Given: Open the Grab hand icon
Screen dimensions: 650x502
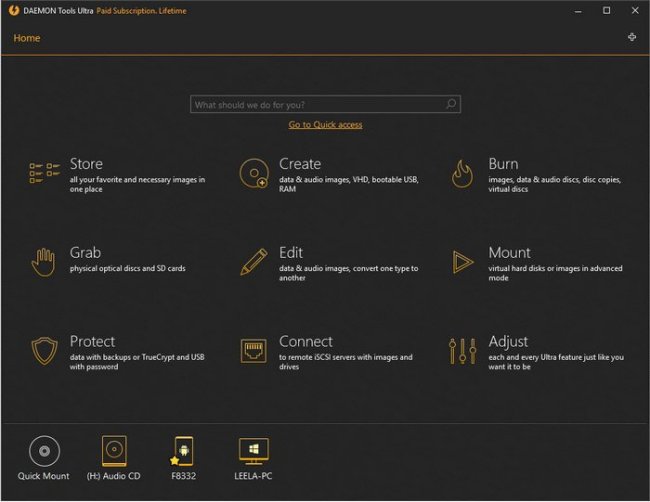Looking at the screenshot, I should pyautogui.click(x=43, y=262).
